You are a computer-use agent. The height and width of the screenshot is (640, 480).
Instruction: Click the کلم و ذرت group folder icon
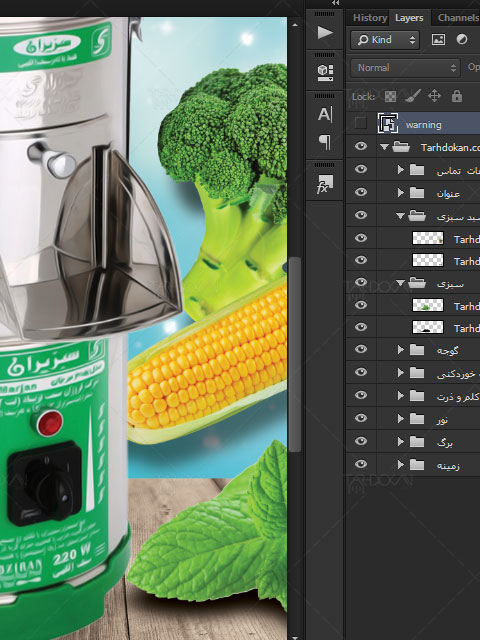click(x=417, y=396)
